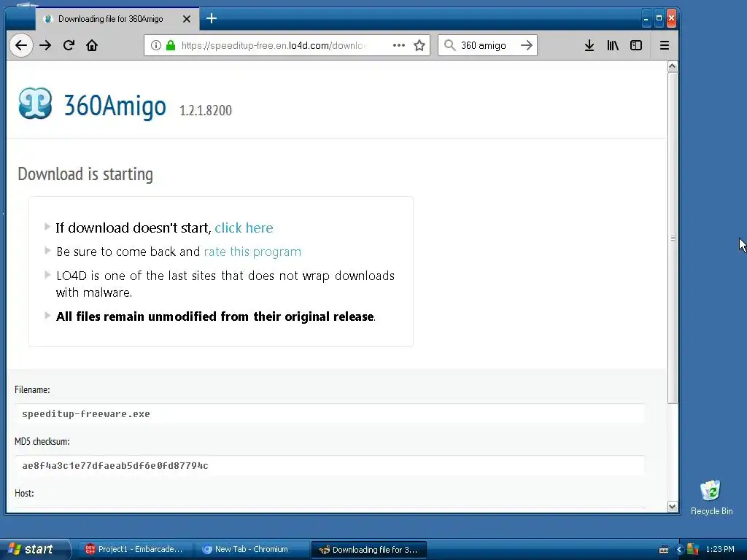Go forward to the next page
The width and height of the screenshot is (747, 560).
[x=45, y=45]
